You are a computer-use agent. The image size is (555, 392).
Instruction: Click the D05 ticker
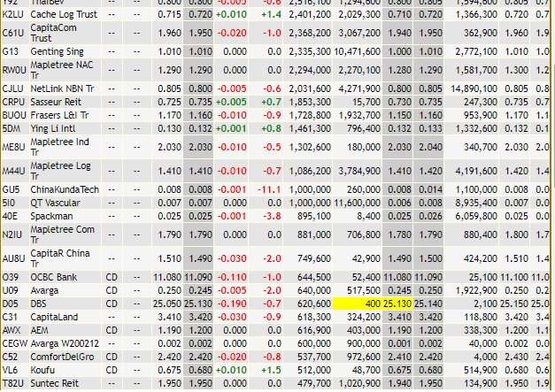point(10,304)
